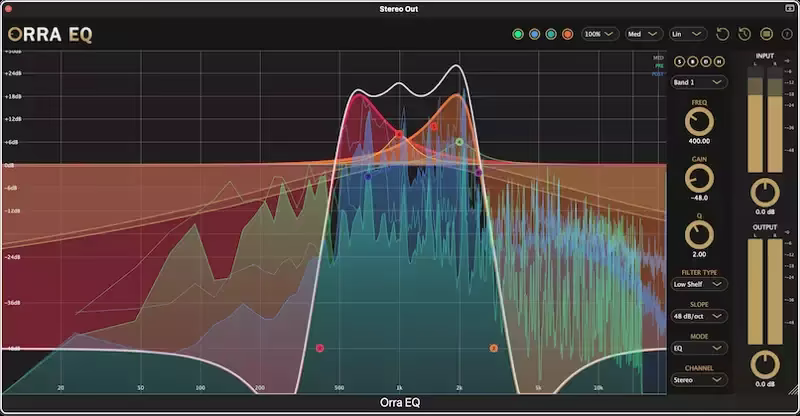This screenshot has width=800, height=416.
Task: Expand the Band 1 selector dropdown
Action: (699, 82)
